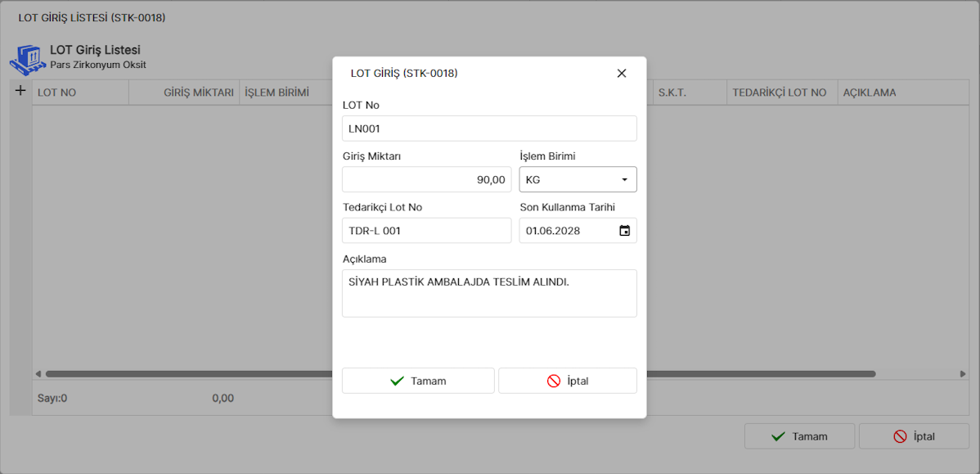
Task: Sort by LOT NO column header
Action: (x=80, y=93)
